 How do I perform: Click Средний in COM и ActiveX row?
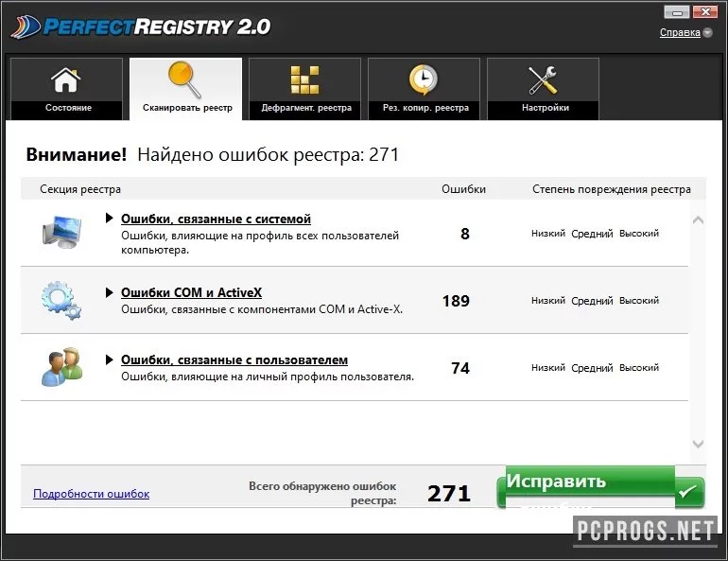point(592,301)
